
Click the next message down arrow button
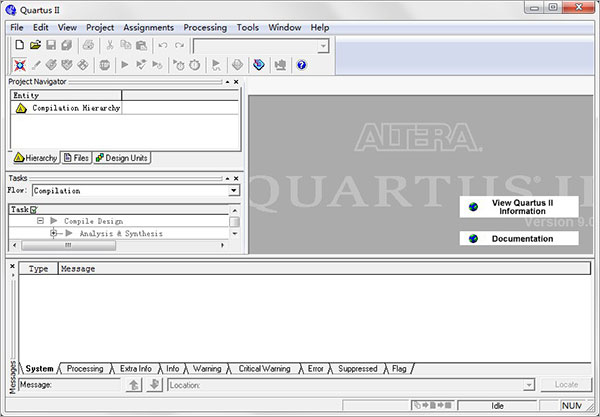coord(155,384)
